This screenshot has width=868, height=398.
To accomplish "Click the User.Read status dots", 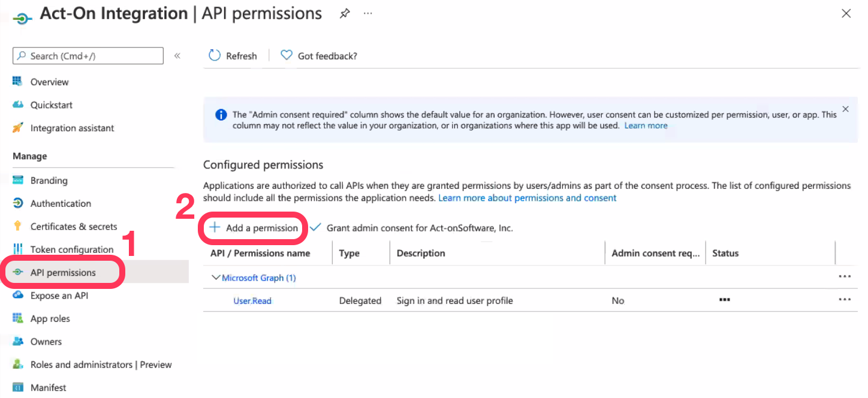I will [x=725, y=299].
